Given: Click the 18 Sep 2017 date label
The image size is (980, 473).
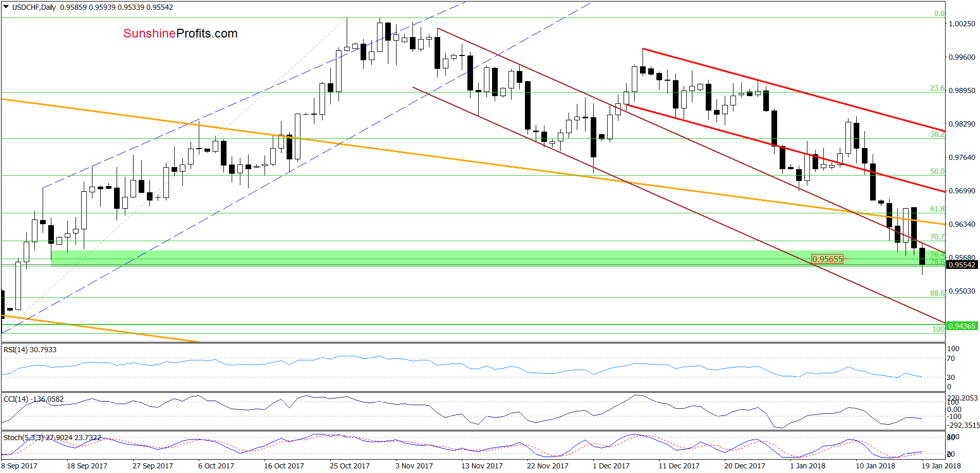Looking at the screenshot, I should pos(87,466).
